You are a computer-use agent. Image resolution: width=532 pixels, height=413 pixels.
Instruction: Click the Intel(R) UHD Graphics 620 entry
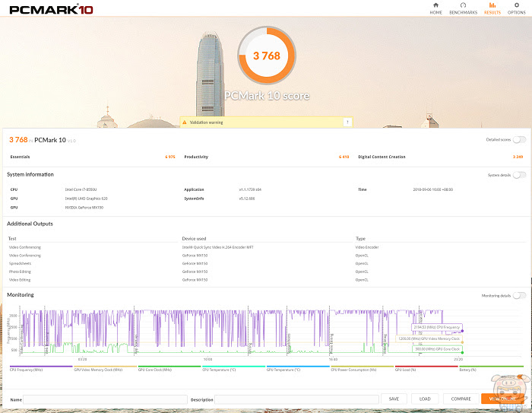click(86, 199)
